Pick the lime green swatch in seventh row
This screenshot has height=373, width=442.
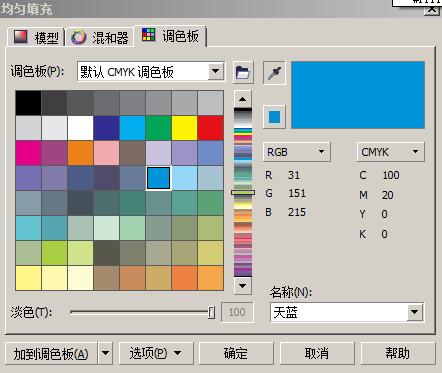point(54,253)
